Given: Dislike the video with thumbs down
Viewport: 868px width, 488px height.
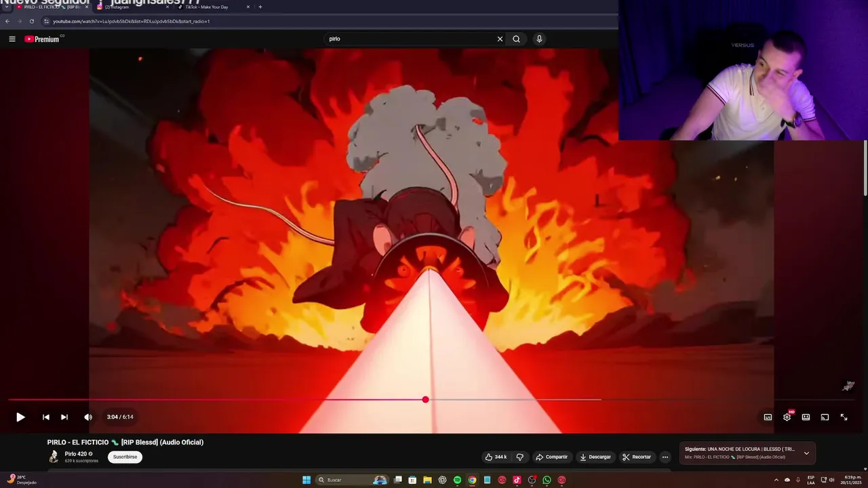Looking at the screenshot, I should pos(520,457).
